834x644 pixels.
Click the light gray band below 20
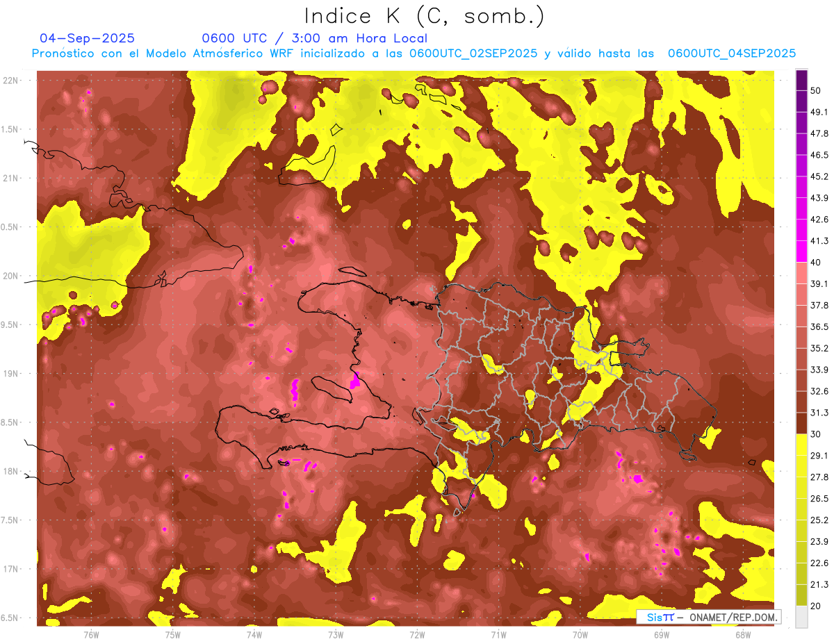[x=801, y=616]
